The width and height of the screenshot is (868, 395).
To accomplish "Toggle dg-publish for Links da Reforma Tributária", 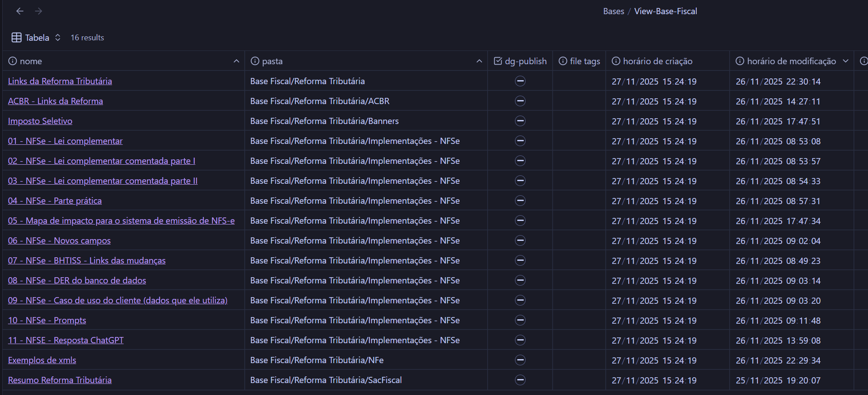I will click(520, 81).
